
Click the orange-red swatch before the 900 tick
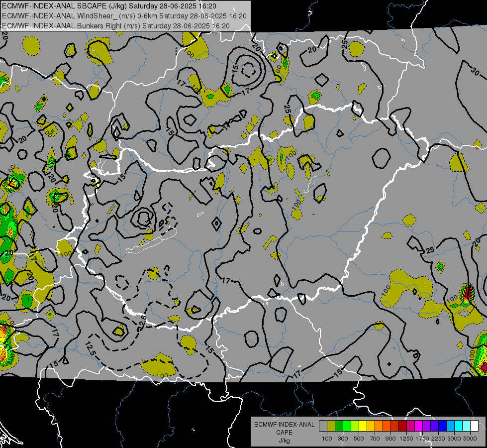[387, 426]
